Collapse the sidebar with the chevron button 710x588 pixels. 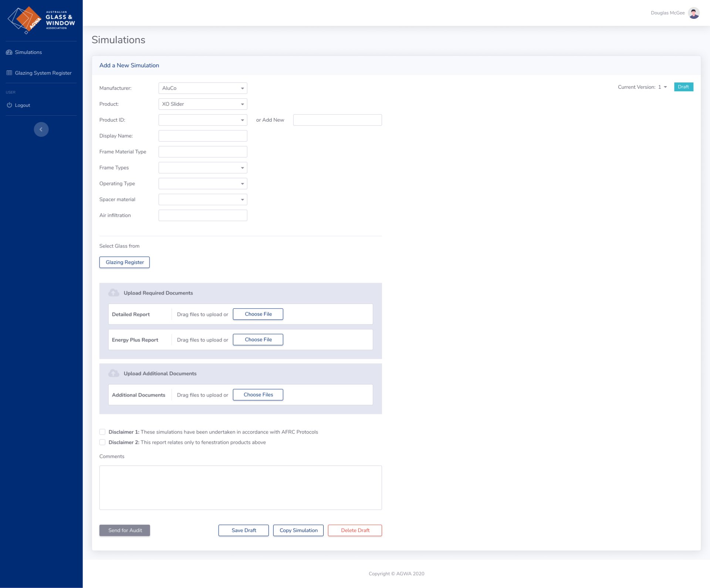(x=41, y=129)
